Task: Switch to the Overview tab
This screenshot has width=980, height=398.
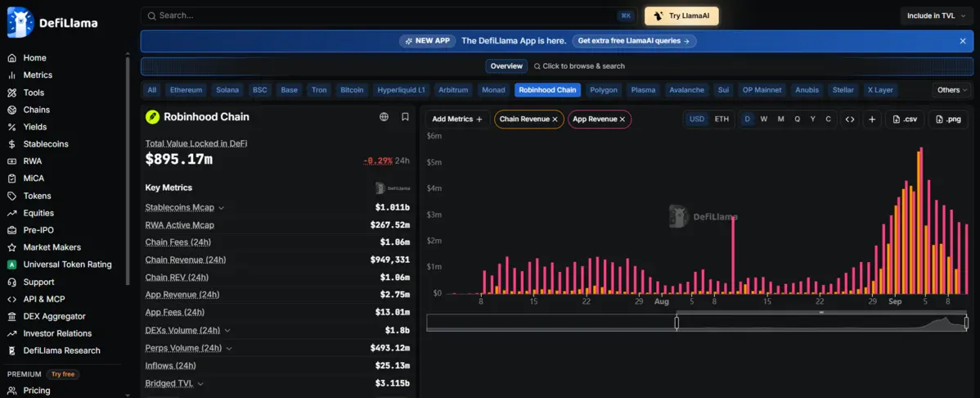Action: point(506,66)
